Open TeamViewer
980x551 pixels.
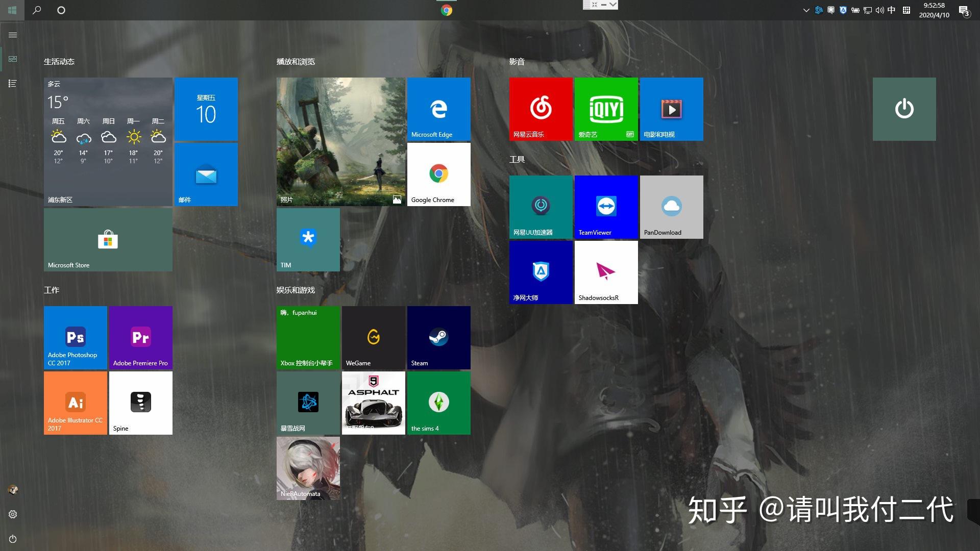click(x=605, y=207)
